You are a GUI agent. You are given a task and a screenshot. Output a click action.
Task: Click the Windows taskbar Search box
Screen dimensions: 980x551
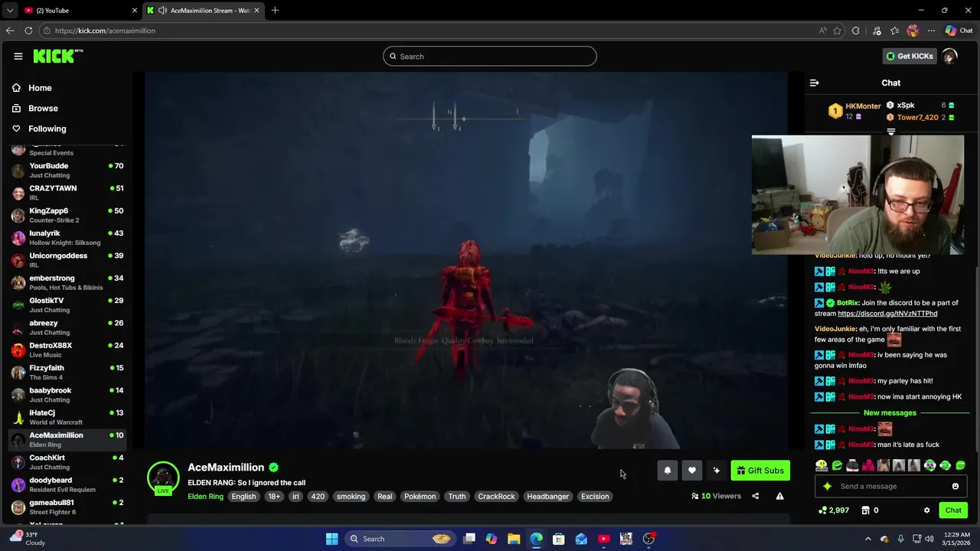pos(400,539)
